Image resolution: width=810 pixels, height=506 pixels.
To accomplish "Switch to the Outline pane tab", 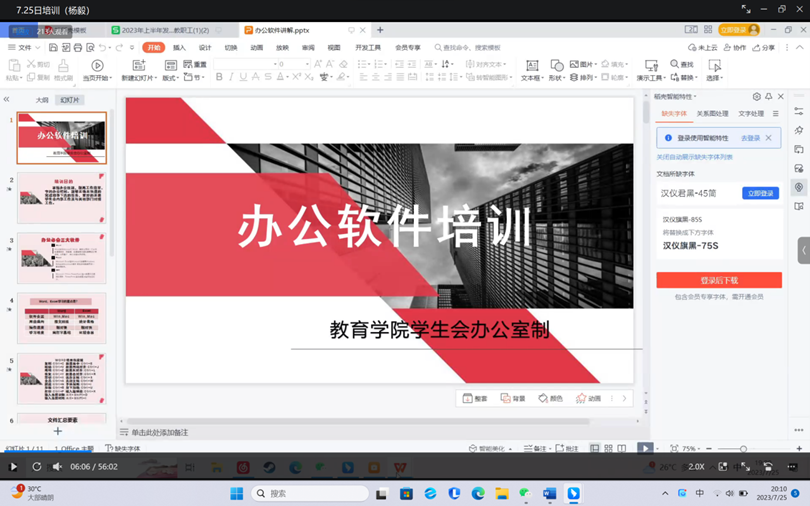I will point(42,100).
